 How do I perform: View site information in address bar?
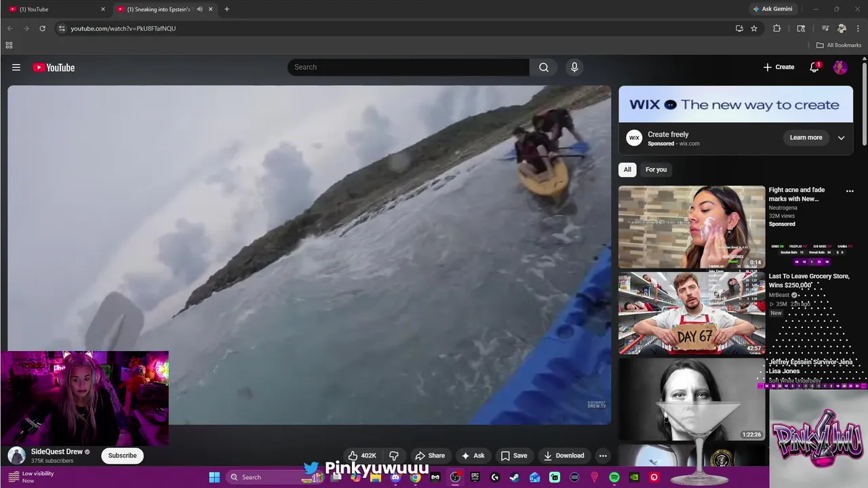[61, 28]
